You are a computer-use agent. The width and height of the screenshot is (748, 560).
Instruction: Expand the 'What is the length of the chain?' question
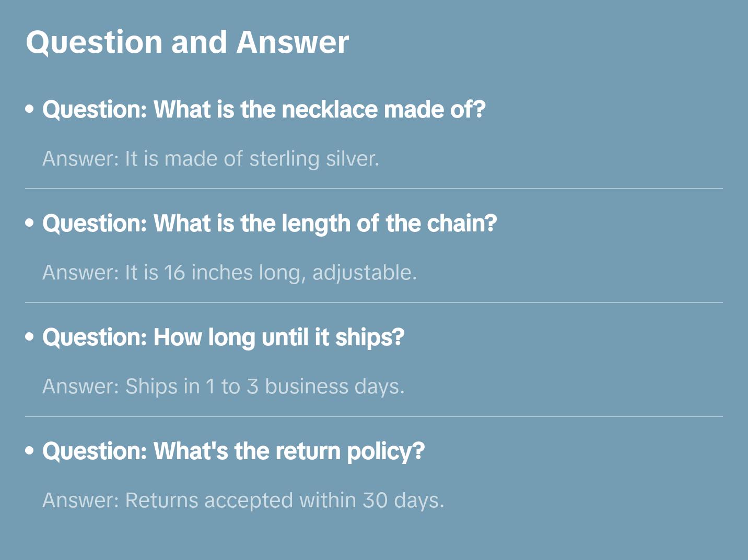270,224
